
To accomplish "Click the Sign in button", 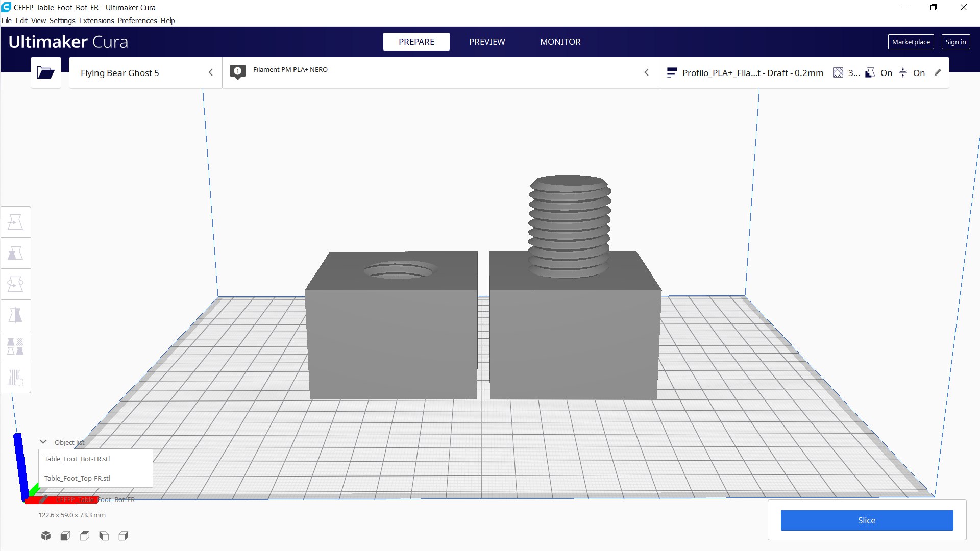I will (955, 42).
